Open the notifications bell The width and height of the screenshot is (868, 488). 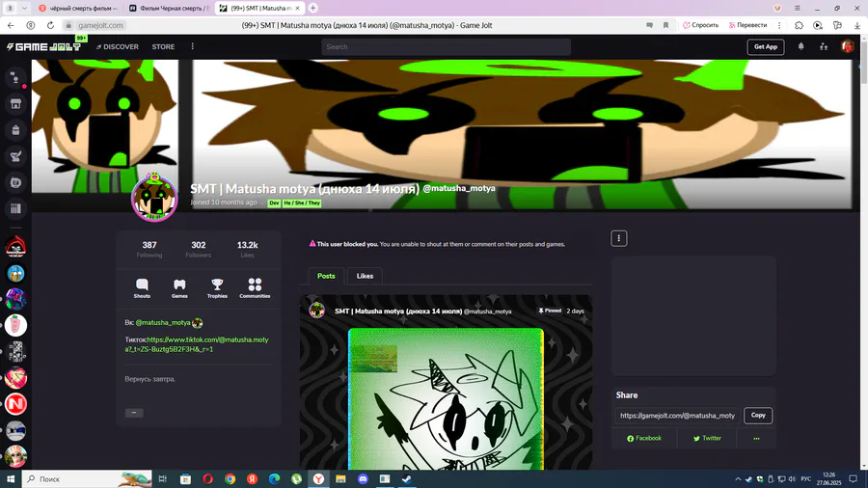[x=801, y=47]
